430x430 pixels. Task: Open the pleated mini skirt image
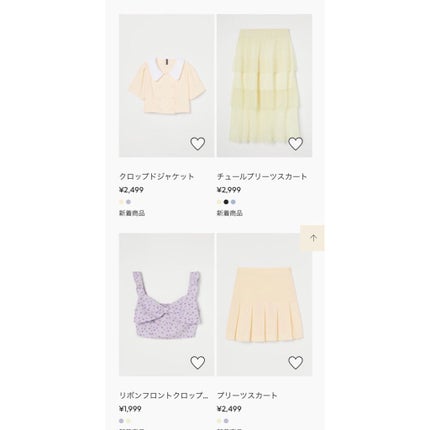tap(264, 305)
